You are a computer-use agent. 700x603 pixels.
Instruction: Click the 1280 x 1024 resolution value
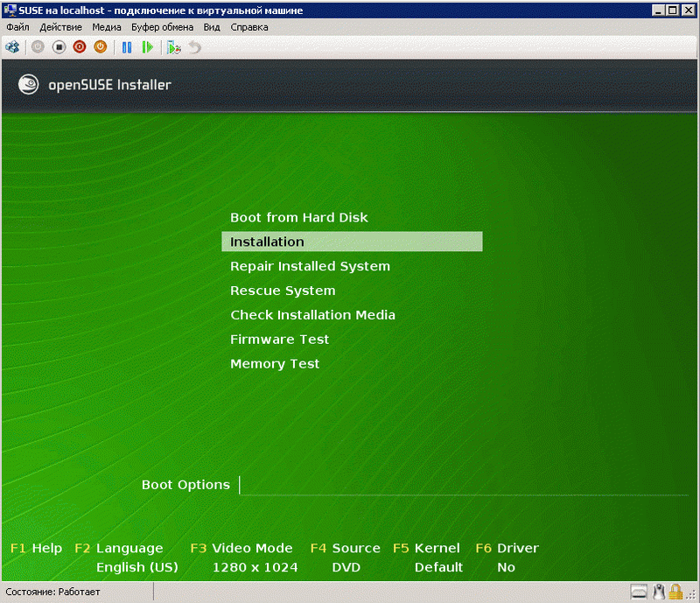coord(255,567)
